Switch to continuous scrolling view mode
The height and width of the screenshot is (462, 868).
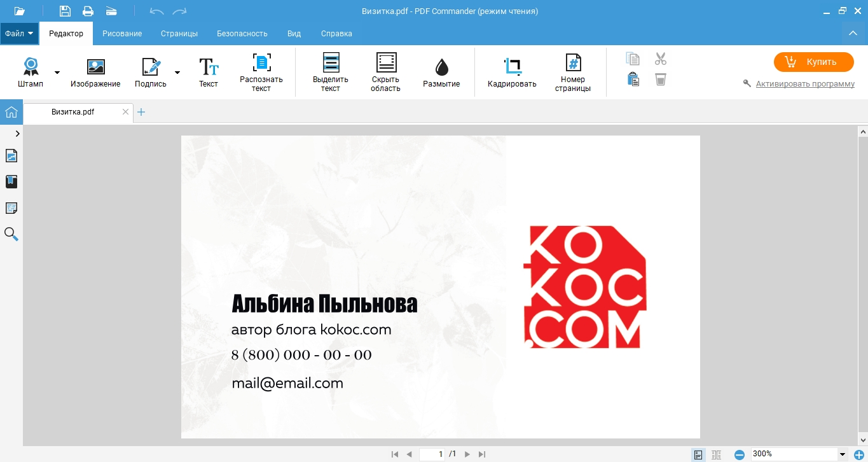click(x=717, y=454)
